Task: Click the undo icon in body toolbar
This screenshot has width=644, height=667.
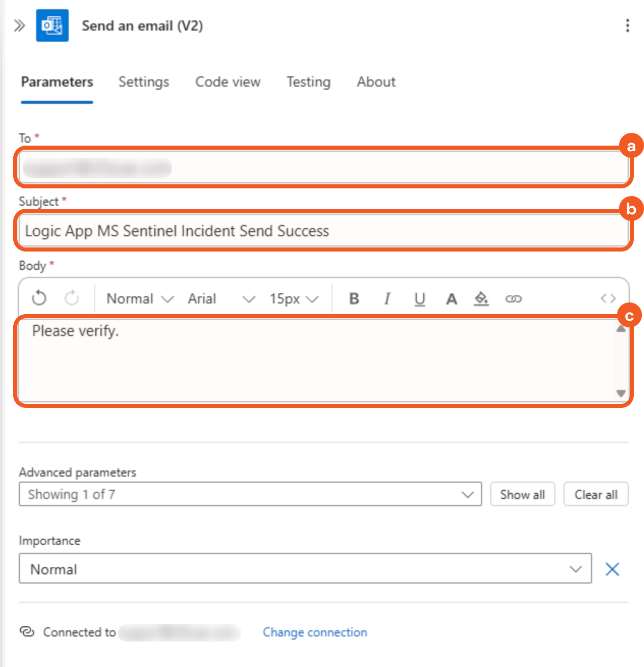Action: (39, 298)
